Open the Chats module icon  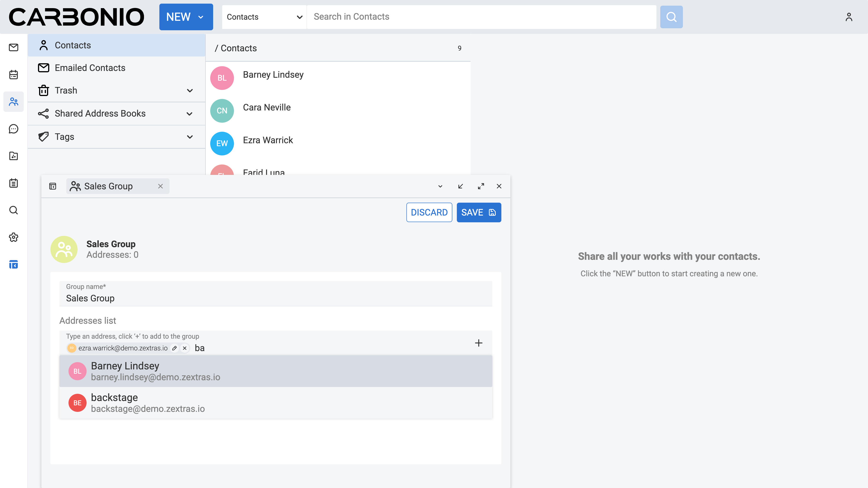coord(14,129)
